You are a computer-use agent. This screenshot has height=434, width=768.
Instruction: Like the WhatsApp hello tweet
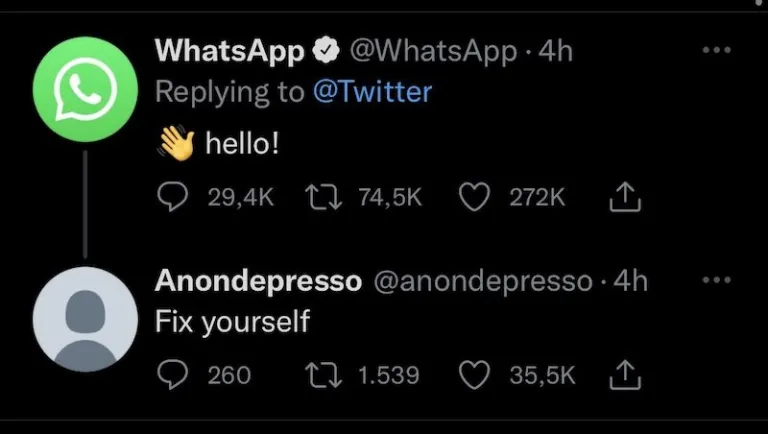pos(473,198)
